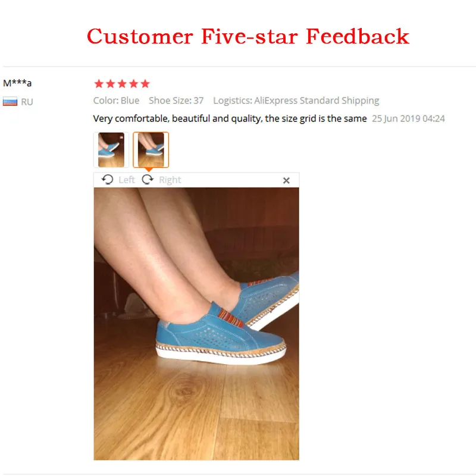
Task: Open the first shoe review thumbnail
Action: 111,150
